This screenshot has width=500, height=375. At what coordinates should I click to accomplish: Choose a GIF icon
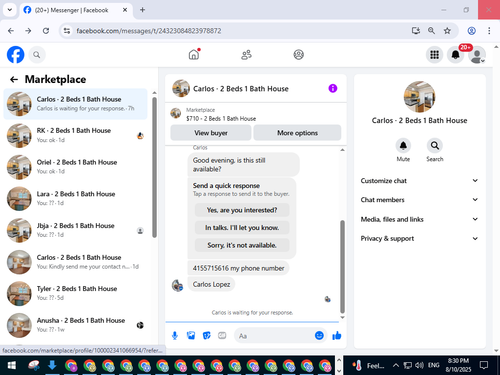point(222,335)
